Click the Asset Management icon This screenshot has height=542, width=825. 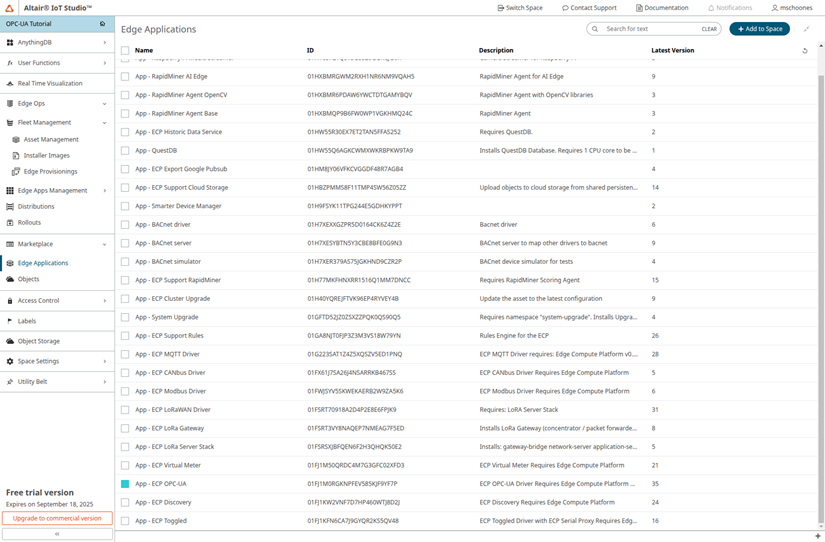coord(16,139)
